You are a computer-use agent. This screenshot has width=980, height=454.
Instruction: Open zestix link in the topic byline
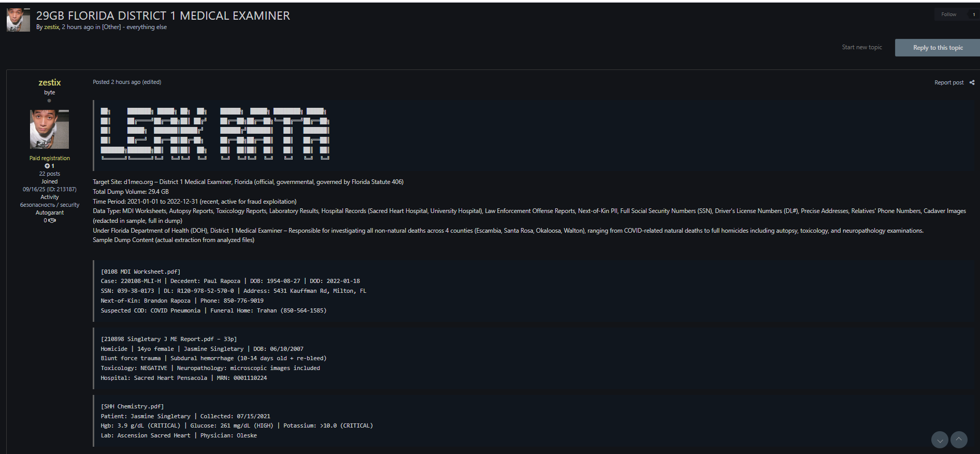point(51,27)
